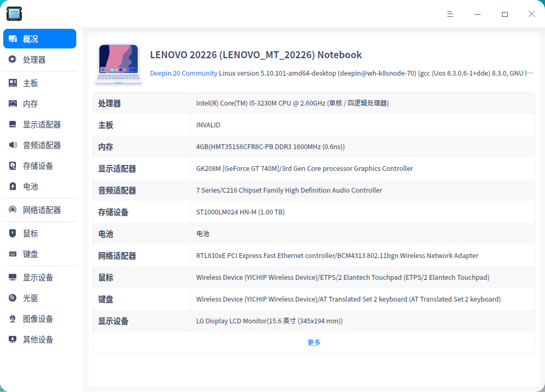
Task: Click the 处理器 chip icon in sidebar
Action: (x=13, y=59)
